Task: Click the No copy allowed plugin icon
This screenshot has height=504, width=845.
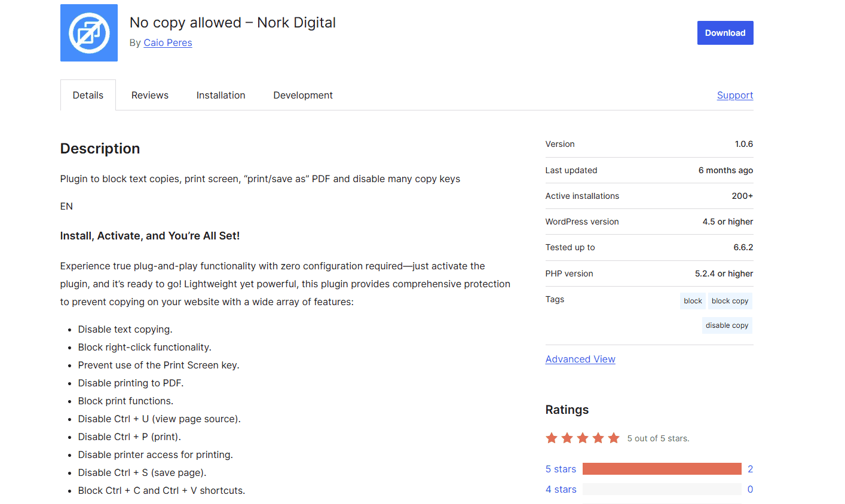Action: pos(89,33)
